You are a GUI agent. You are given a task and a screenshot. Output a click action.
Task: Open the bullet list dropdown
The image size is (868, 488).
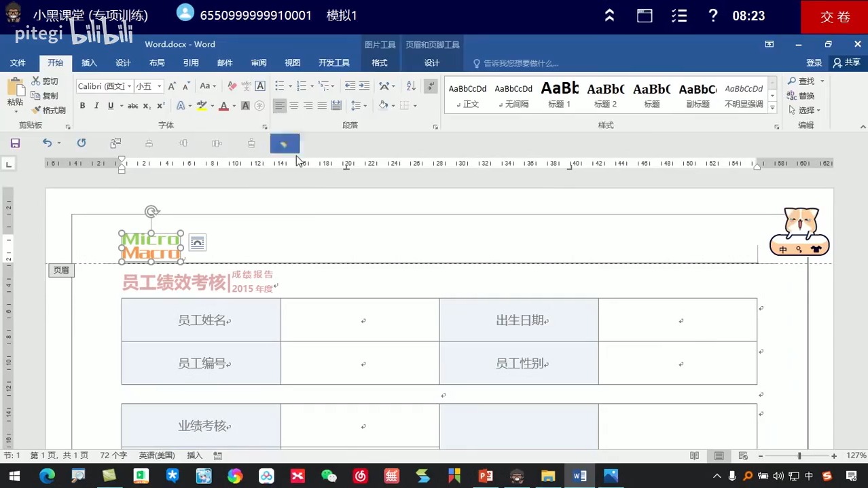coord(290,86)
